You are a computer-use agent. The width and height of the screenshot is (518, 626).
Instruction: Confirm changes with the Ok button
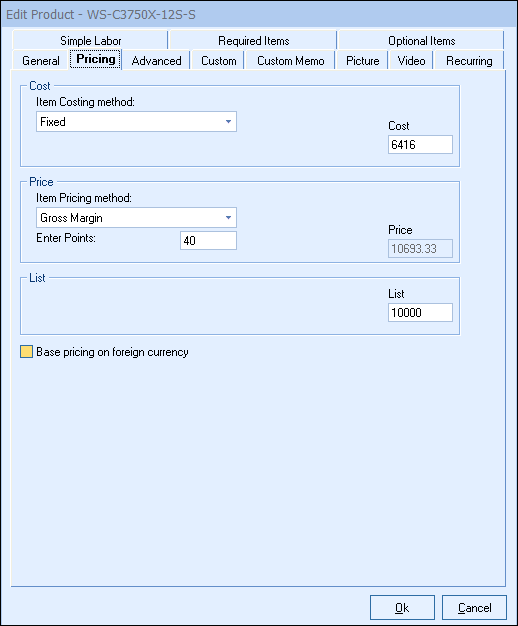pos(402,608)
